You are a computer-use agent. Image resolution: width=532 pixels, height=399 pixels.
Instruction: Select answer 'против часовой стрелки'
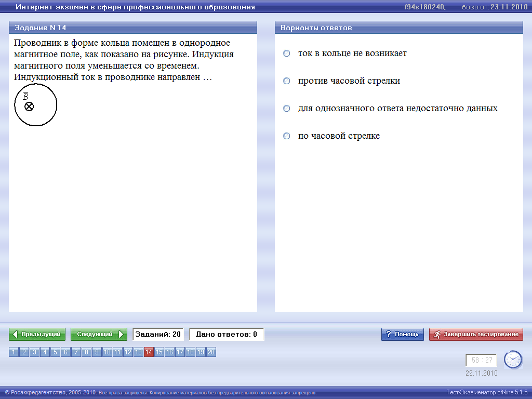pyautogui.click(x=287, y=81)
